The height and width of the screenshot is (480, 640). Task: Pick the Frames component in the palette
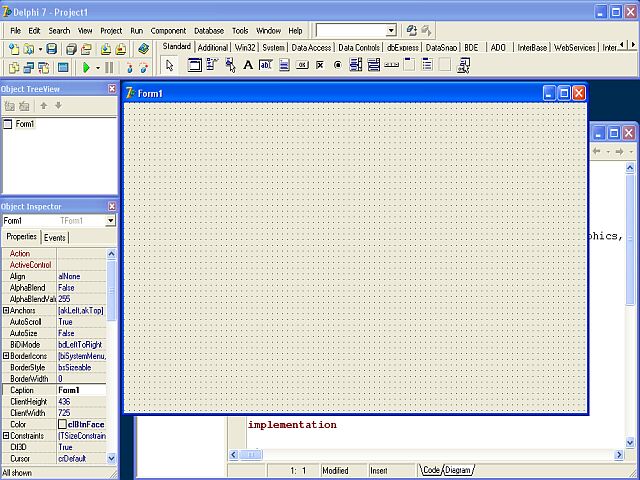[194, 65]
